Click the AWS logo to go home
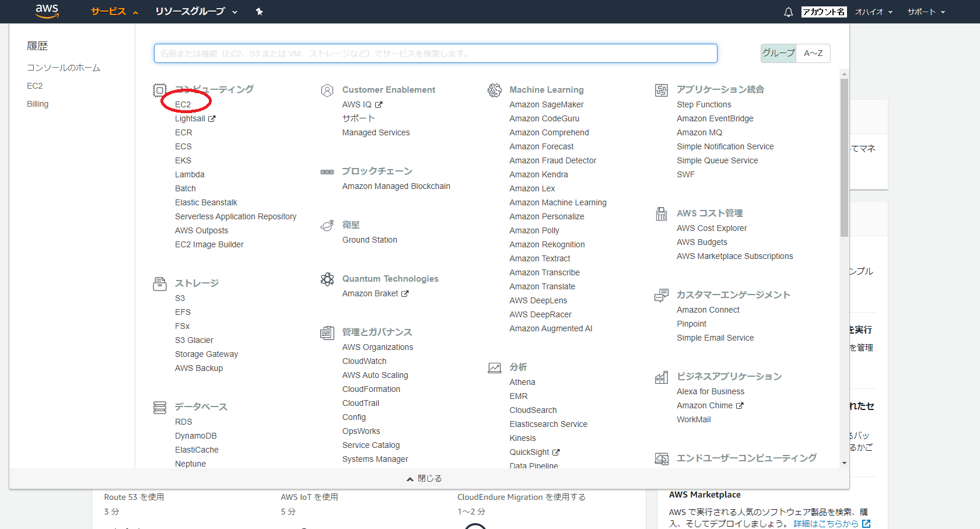This screenshot has height=529, width=980. pos(47,11)
